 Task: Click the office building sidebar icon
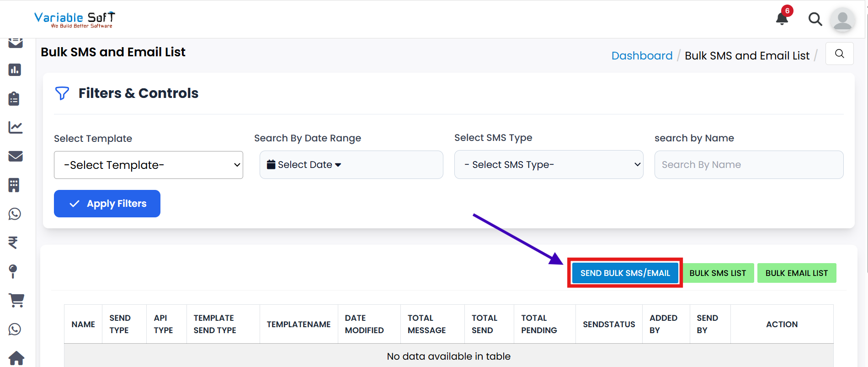(14, 185)
